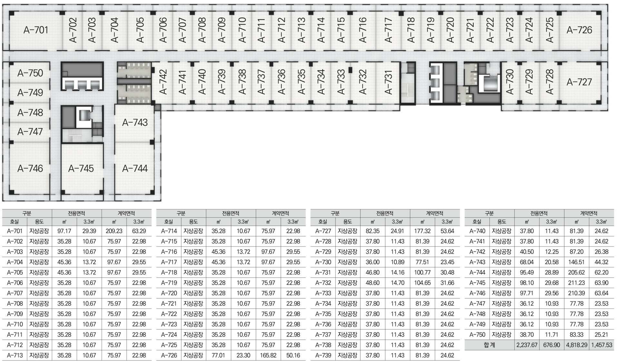Select the 50.16 cell in A-726 row

point(293,355)
